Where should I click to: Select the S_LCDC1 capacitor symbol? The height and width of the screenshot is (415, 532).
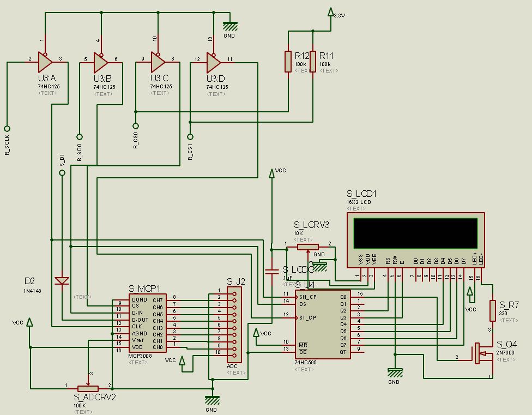coord(271,272)
